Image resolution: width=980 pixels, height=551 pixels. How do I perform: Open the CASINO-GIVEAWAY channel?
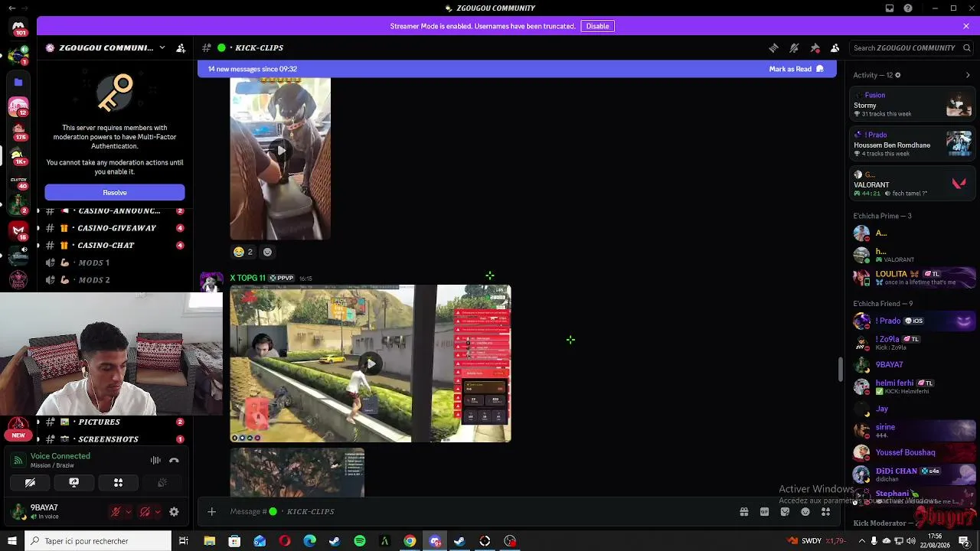coord(114,228)
